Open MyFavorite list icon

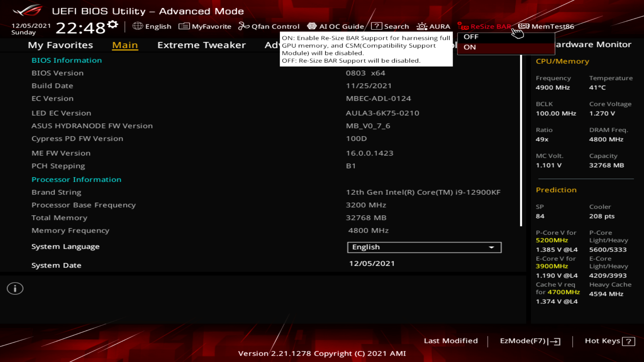pyautogui.click(x=184, y=26)
